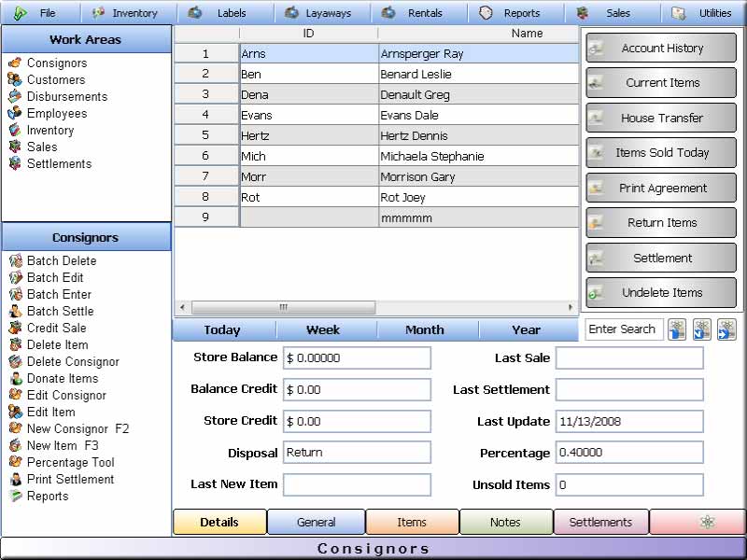
Task: Click the New Item F3 icon
Action: coord(16,445)
